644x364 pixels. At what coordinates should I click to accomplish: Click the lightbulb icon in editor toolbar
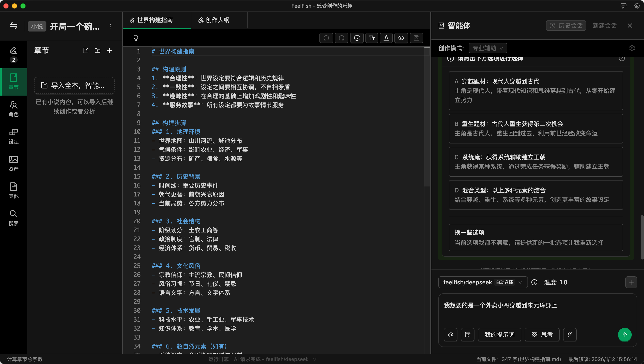[136, 38]
